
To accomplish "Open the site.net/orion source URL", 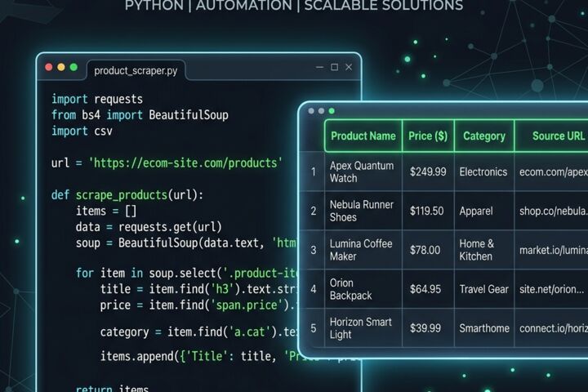I will pos(551,289).
